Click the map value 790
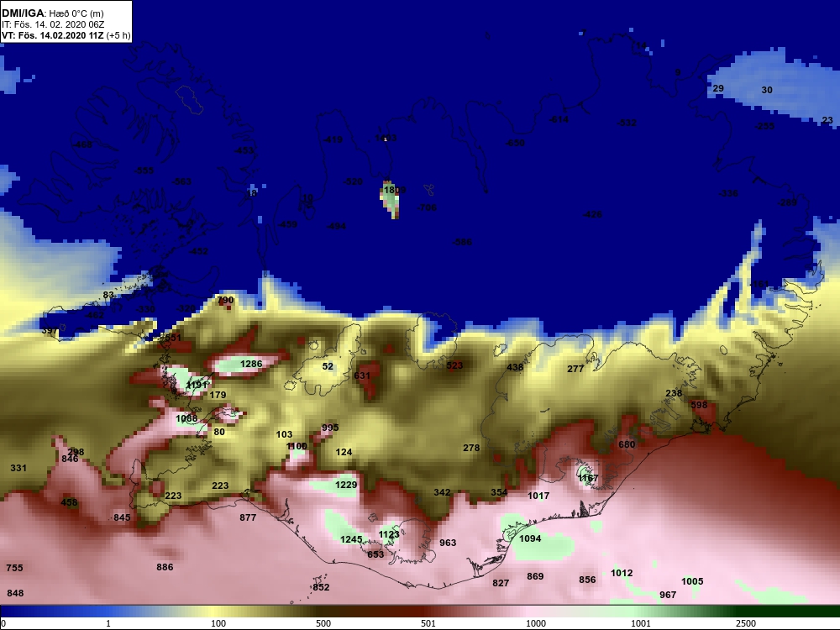This screenshot has height=630, width=840. point(225,300)
